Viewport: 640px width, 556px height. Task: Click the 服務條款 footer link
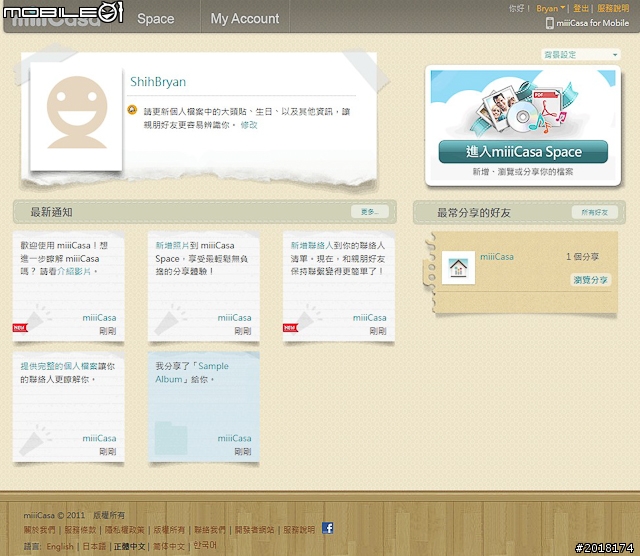(x=80, y=530)
